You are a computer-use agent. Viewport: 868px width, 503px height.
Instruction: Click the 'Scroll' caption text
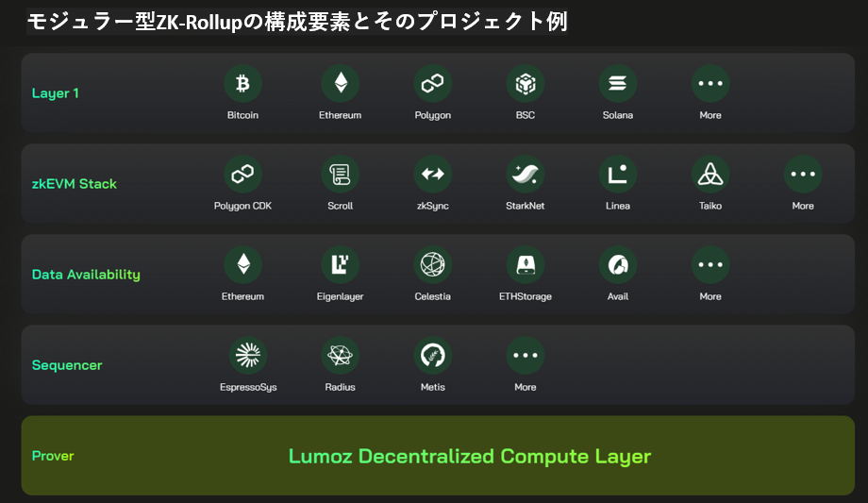(341, 206)
